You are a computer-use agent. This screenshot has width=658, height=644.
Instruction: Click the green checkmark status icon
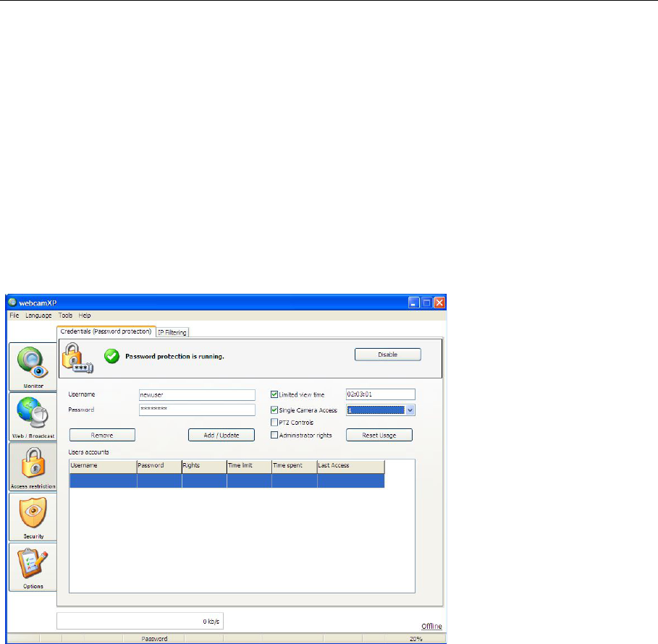point(111,356)
